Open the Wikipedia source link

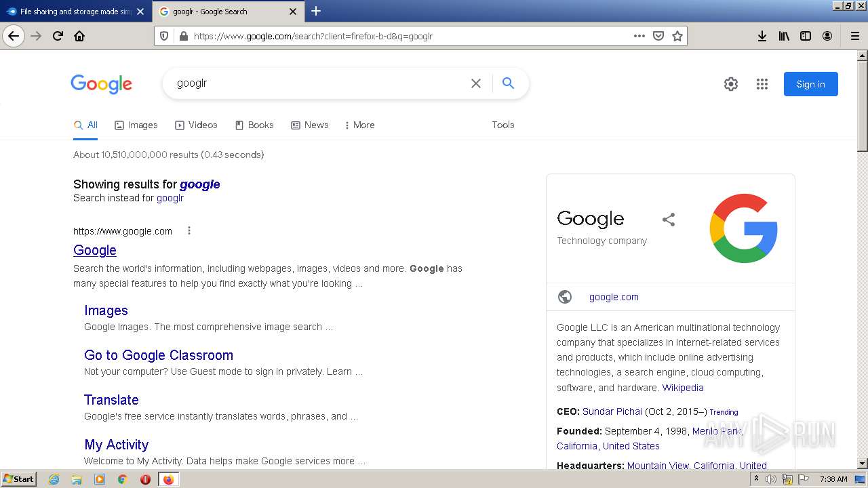tap(683, 388)
